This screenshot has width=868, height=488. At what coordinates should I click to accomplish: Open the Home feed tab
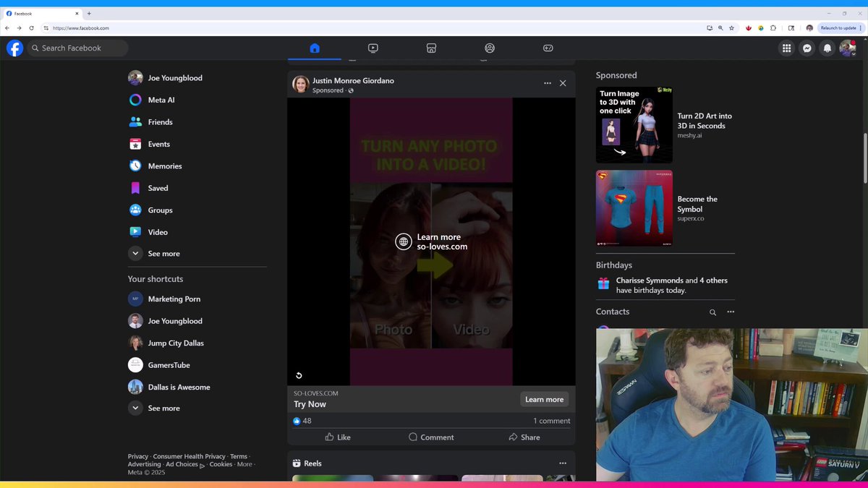(315, 48)
